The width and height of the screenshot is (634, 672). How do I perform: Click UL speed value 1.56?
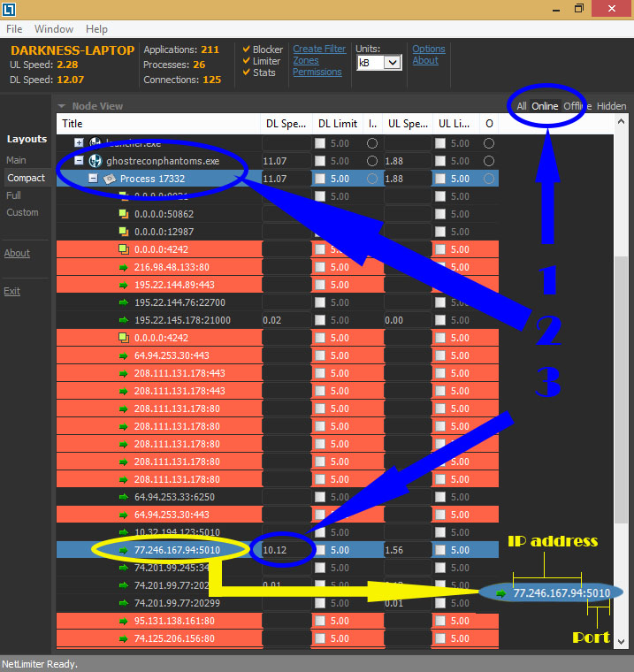click(394, 550)
